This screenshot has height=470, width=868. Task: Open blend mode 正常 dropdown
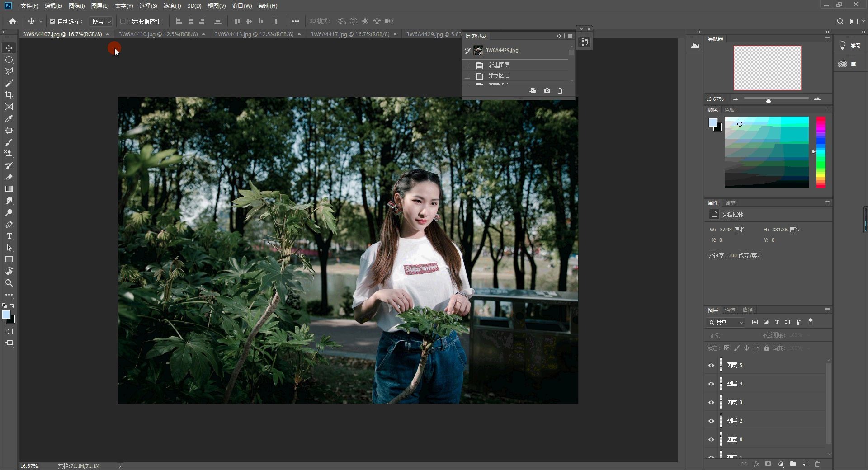tap(732, 336)
